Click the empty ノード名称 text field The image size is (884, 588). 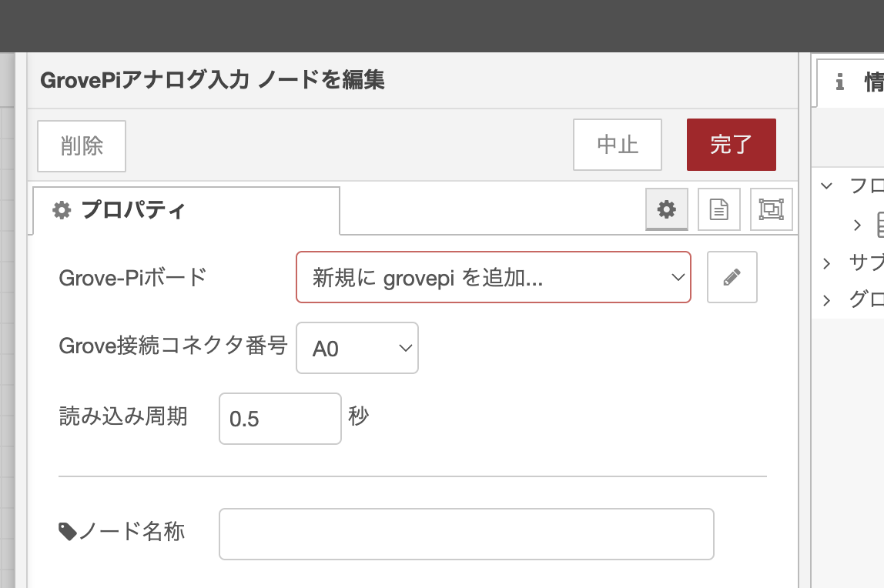[x=466, y=533]
